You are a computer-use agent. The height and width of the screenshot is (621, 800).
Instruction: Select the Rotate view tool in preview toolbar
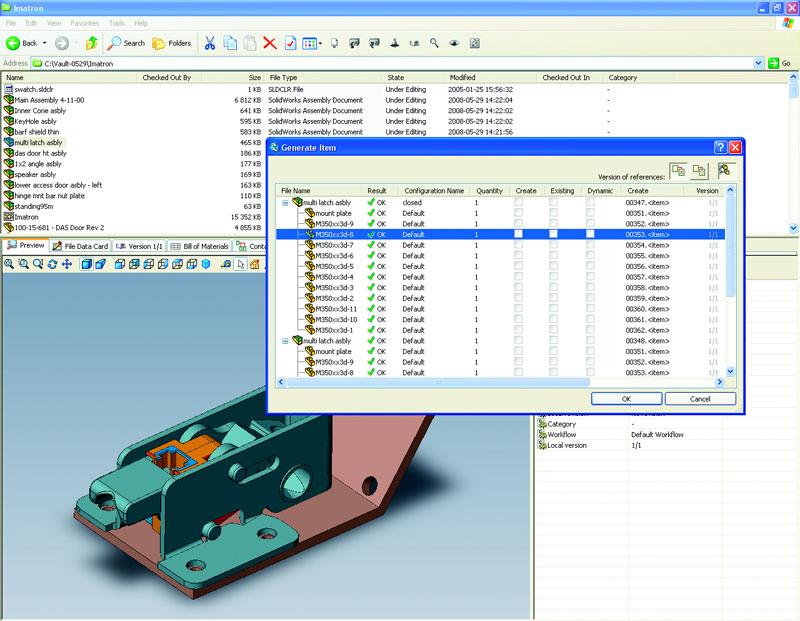(52, 264)
